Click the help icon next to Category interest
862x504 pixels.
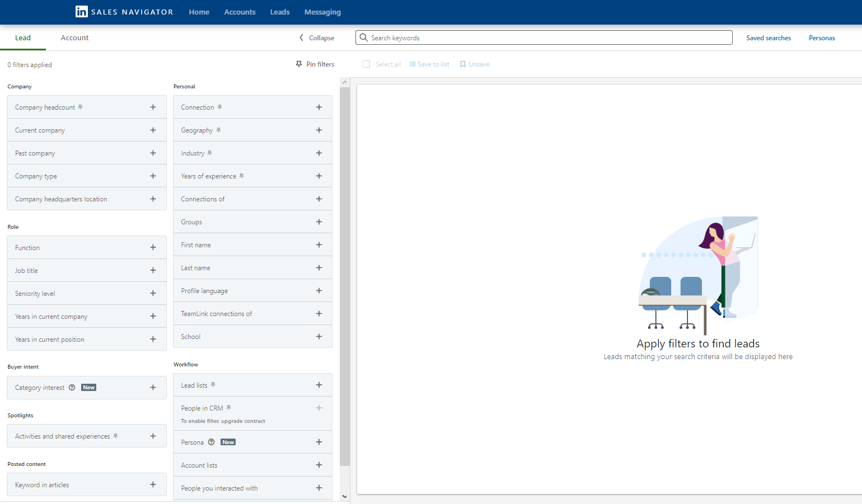(72, 387)
